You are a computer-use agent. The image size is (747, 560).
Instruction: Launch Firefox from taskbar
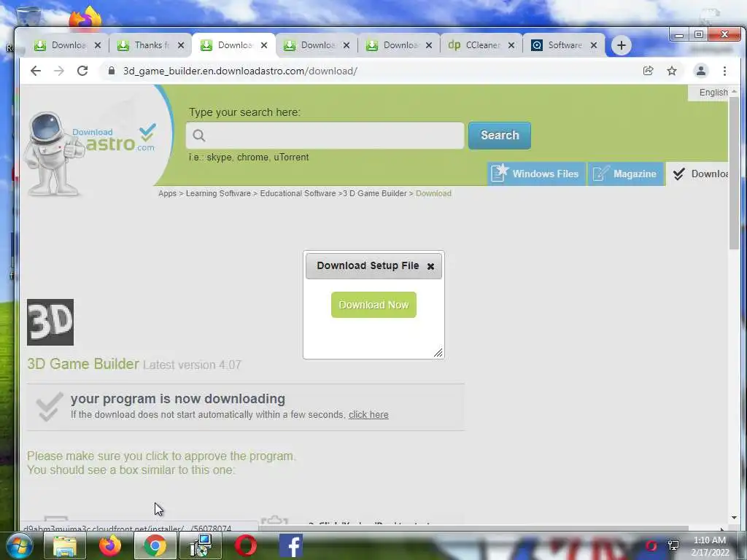point(109,545)
